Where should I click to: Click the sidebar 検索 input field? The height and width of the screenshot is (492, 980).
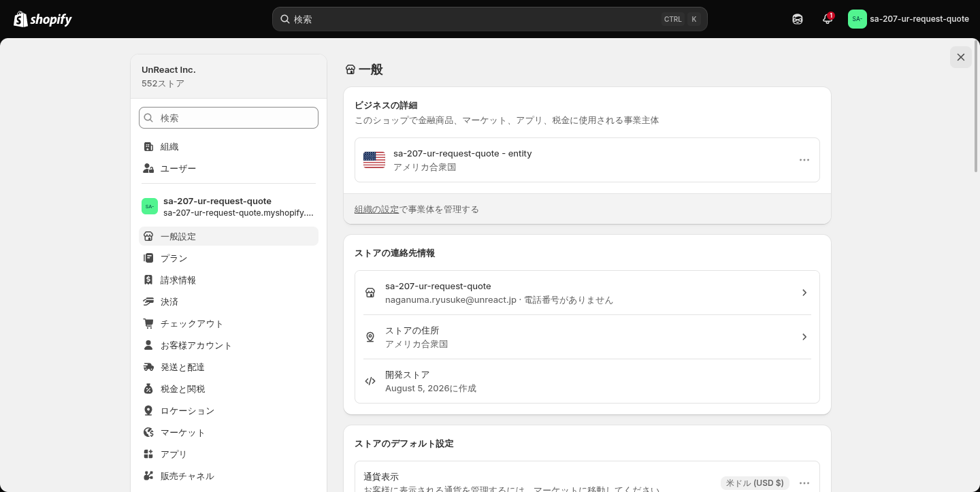click(229, 118)
